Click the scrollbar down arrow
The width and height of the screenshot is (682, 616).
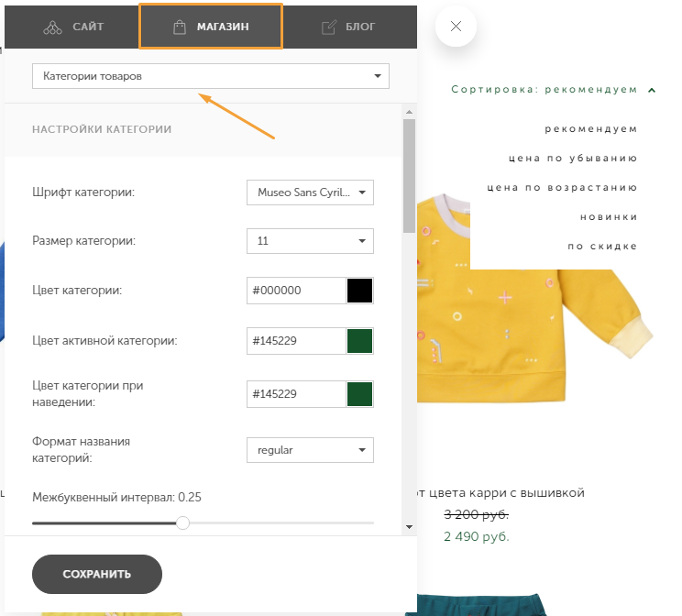pyautogui.click(x=409, y=527)
